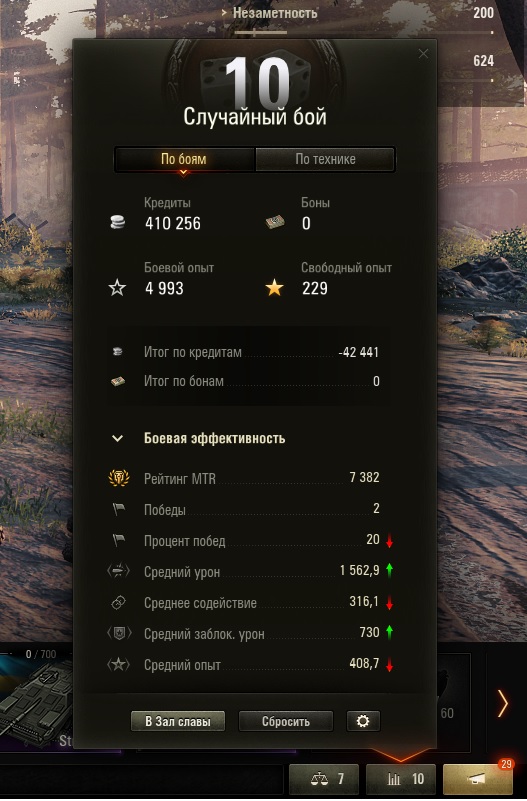Click the right arrow of tank carousel
The height and width of the screenshot is (801, 527).
click(x=503, y=703)
